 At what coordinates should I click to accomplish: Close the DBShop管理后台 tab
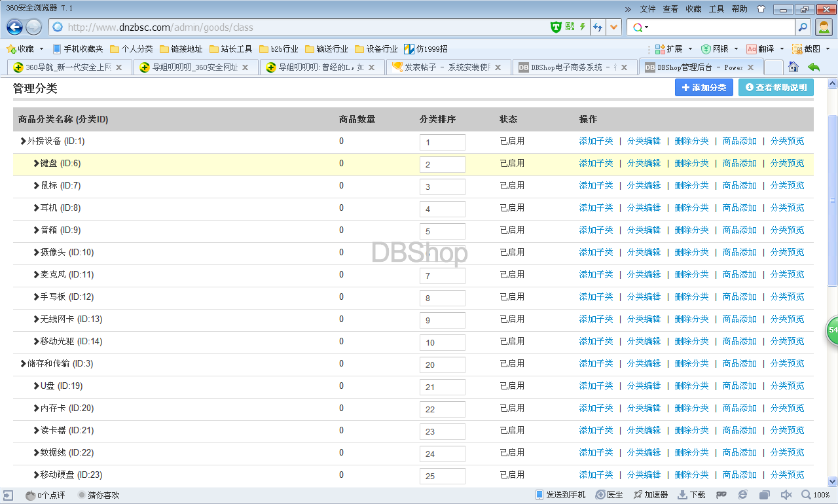tap(751, 67)
